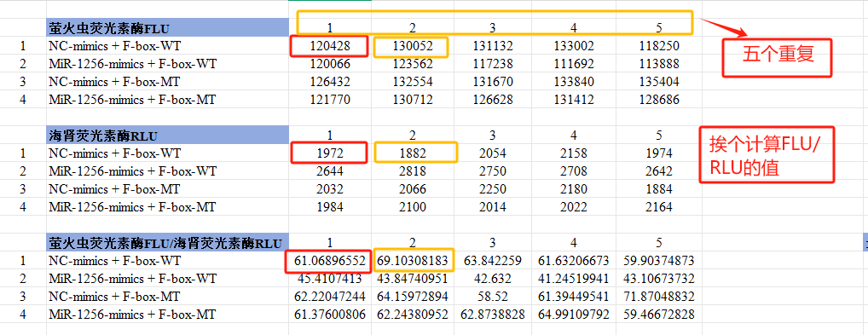Click ratio cell 43.84740951
The image size is (868, 335).
coord(413,279)
